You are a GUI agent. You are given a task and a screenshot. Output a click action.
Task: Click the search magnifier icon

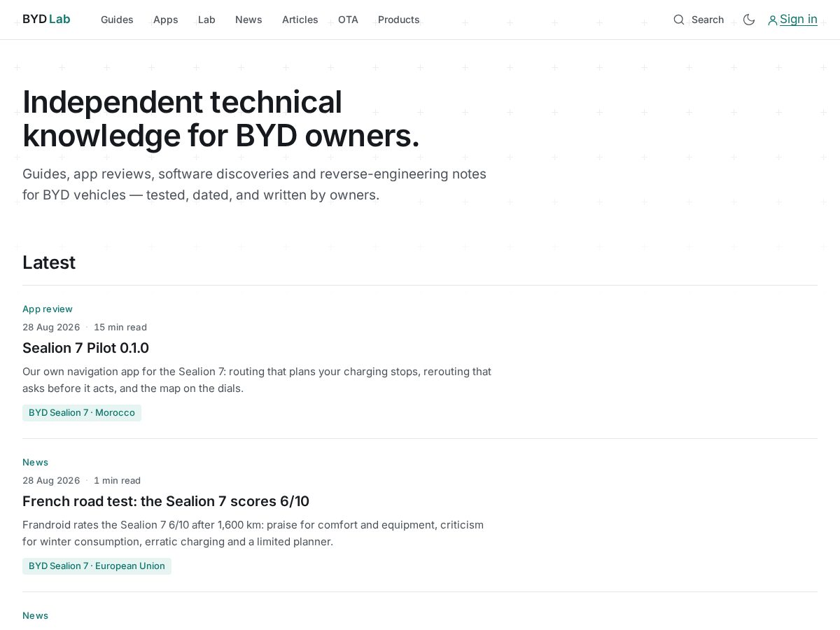pyautogui.click(x=679, y=20)
